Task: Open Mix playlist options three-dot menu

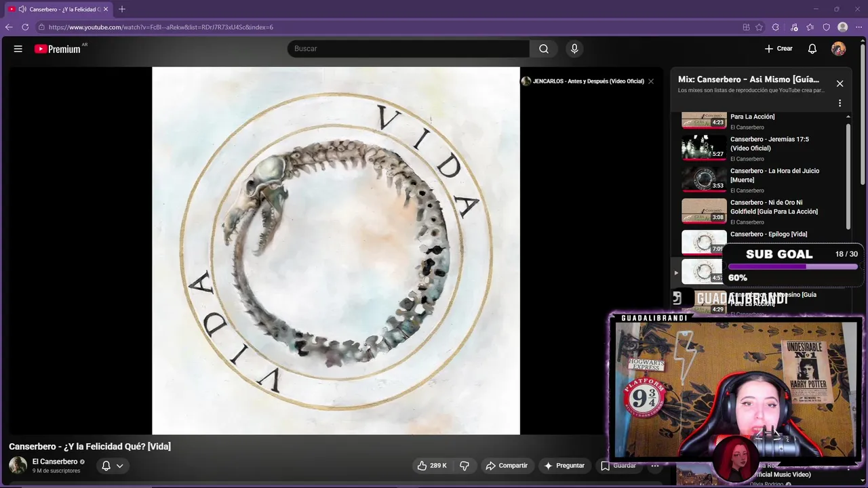Action: [840, 103]
